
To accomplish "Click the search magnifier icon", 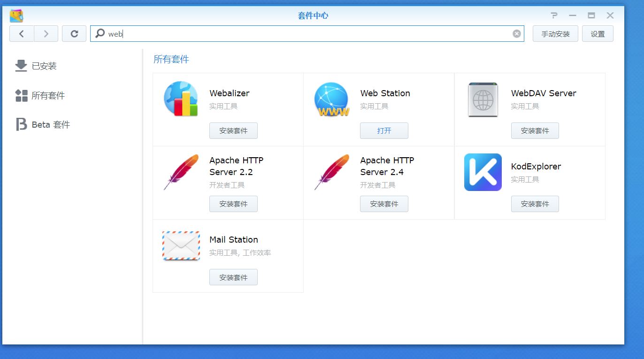I will coord(99,33).
